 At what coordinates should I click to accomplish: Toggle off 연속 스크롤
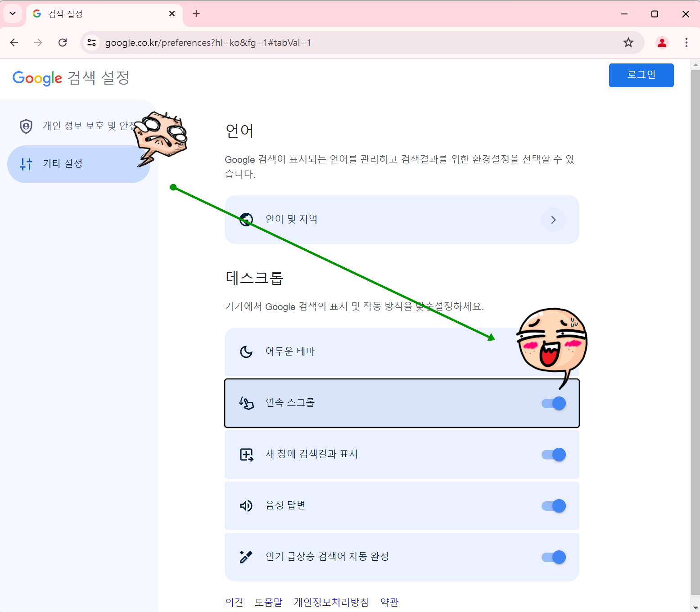click(x=553, y=403)
